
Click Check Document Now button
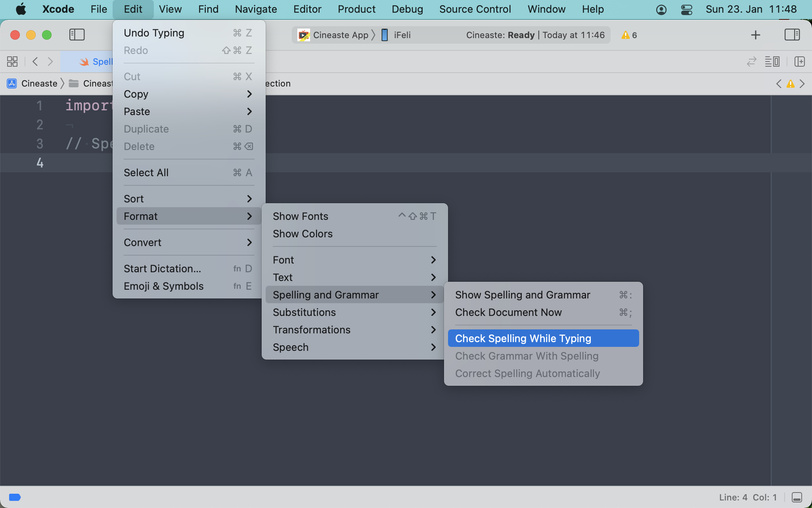[x=508, y=312]
